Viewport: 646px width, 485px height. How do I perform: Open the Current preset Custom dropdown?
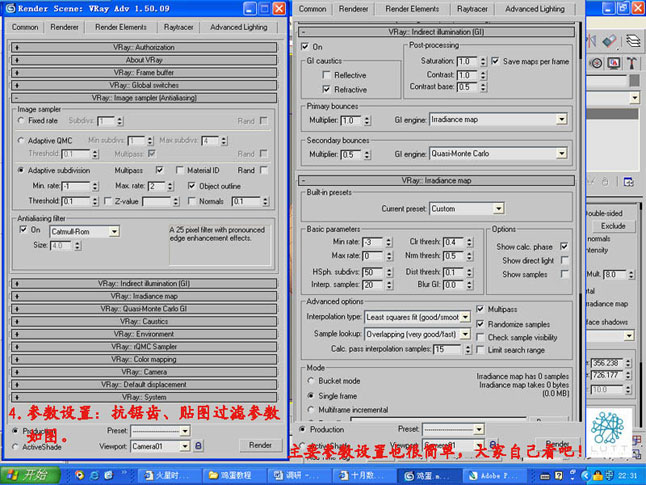coord(499,209)
